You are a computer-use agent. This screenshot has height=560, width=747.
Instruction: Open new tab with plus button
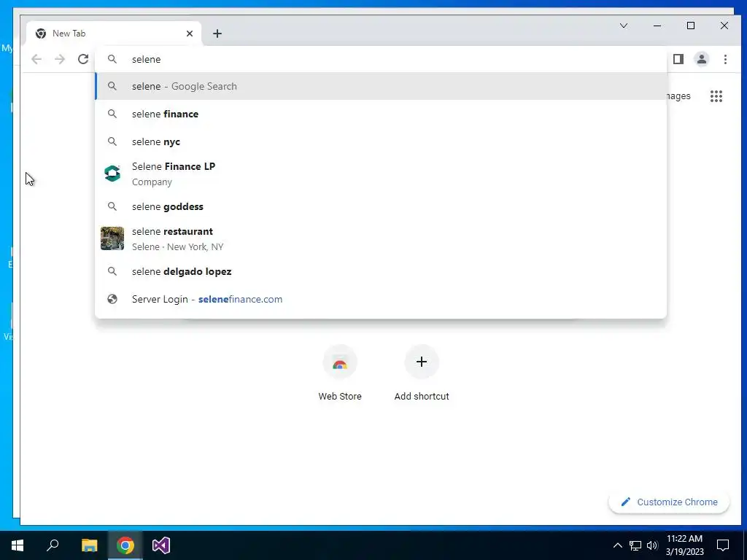[217, 34]
